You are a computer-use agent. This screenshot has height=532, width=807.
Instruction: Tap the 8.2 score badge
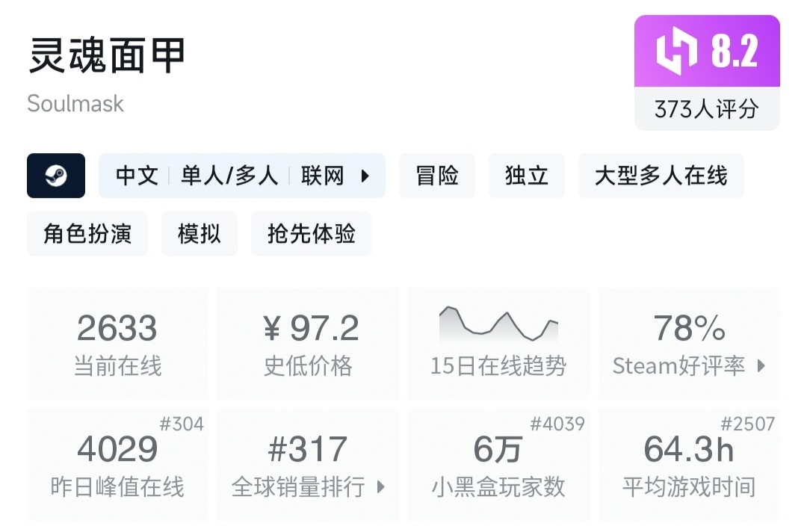(734, 52)
